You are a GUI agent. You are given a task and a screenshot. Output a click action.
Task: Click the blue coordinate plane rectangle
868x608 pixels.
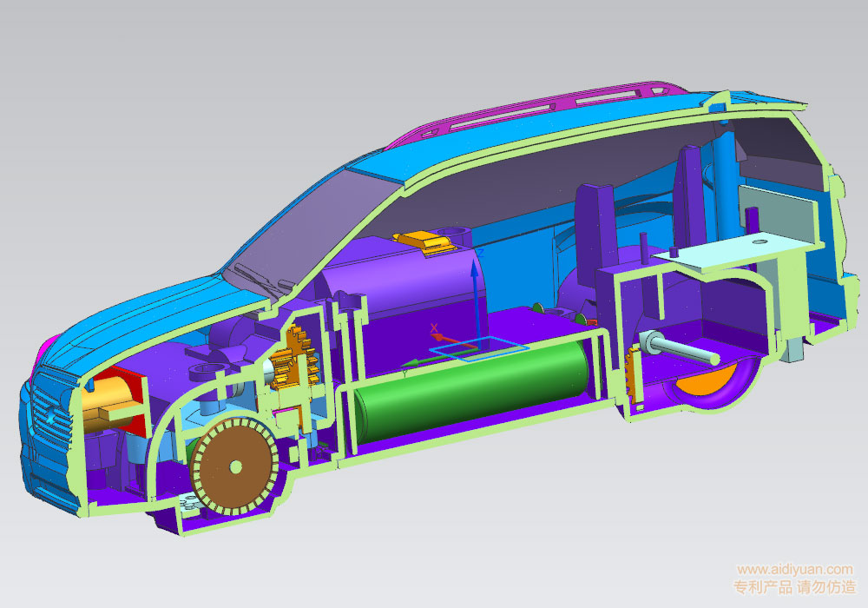(x=480, y=347)
